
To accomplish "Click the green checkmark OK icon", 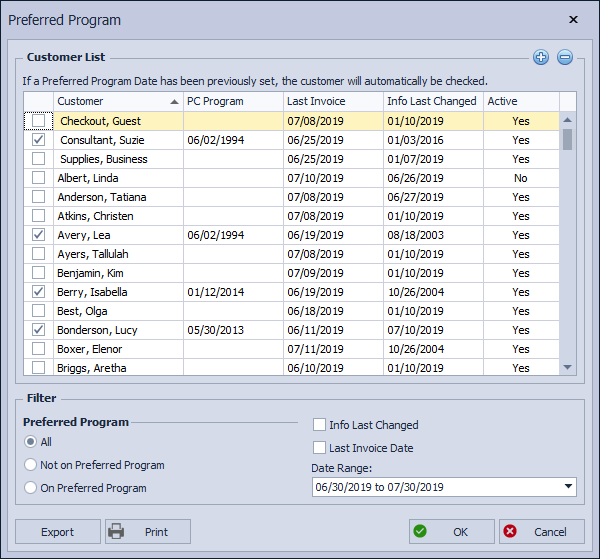I will 420,531.
